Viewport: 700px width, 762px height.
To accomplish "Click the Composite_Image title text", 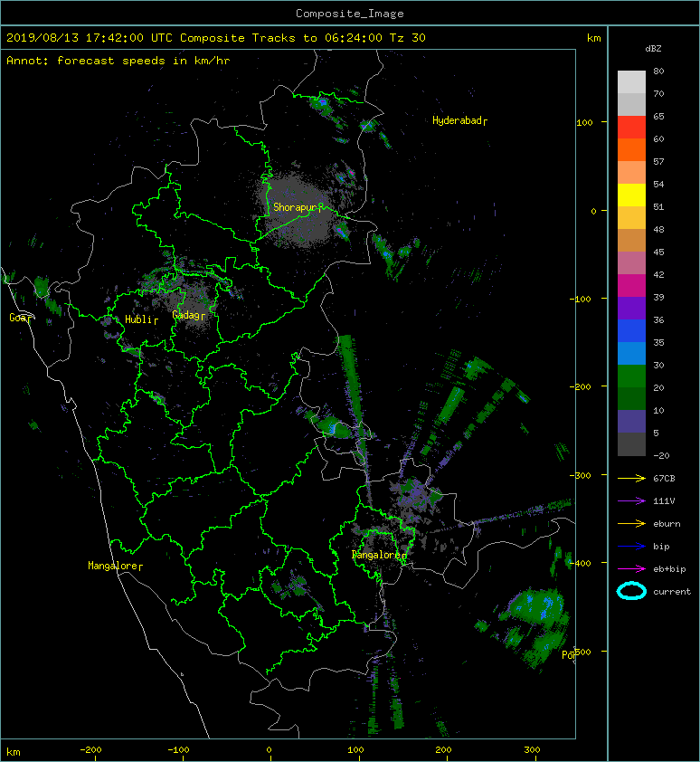I will coord(350,14).
